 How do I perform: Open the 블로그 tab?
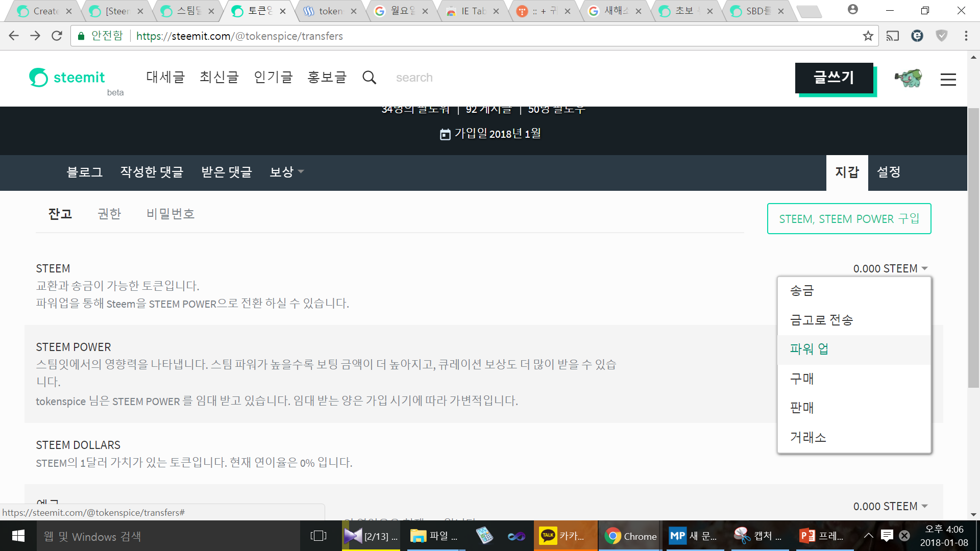coord(85,172)
